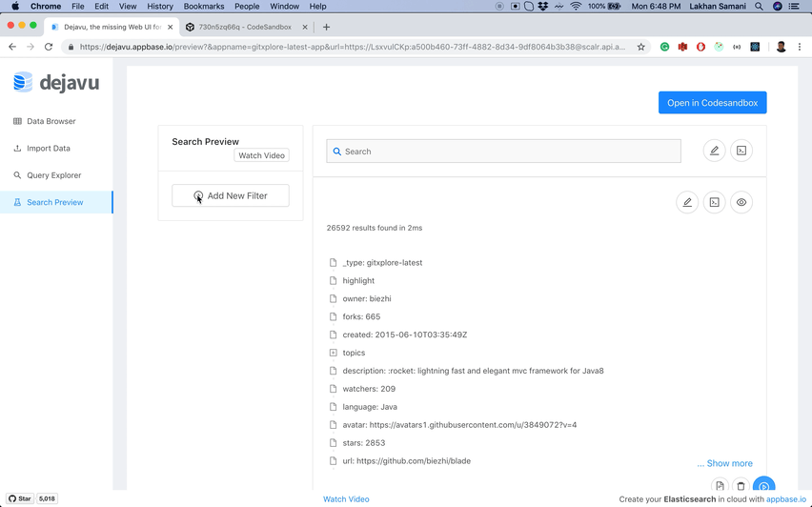Open the Apple menu

pyautogui.click(x=15, y=7)
